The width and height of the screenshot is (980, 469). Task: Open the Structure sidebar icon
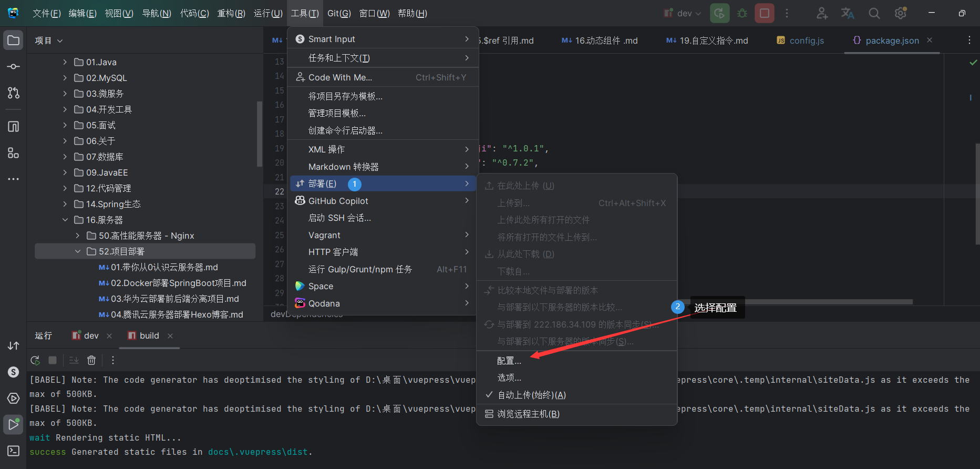tap(14, 153)
